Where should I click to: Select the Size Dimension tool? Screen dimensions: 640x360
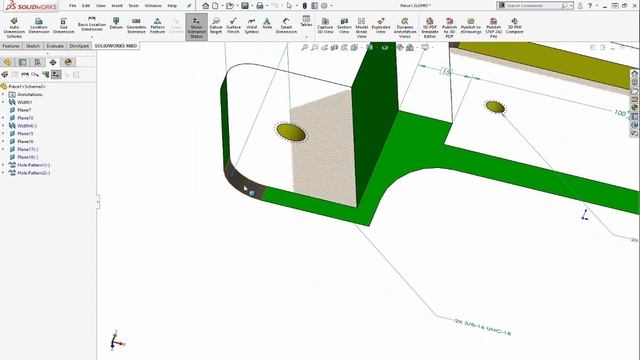(63, 26)
